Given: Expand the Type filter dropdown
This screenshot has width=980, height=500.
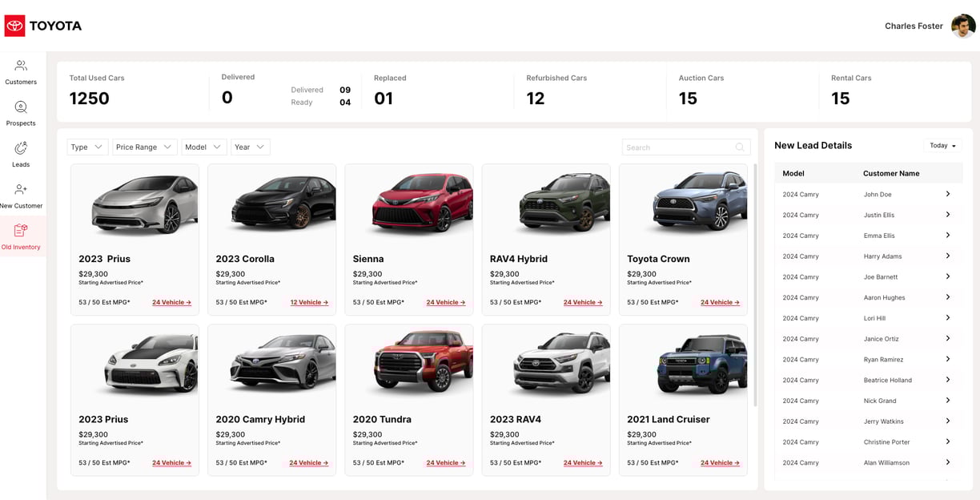Looking at the screenshot, I should tap(87, 147).
